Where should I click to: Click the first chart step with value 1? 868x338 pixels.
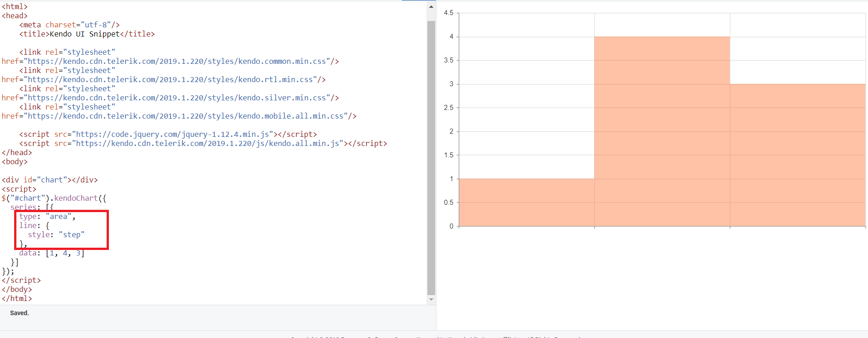tap(526, 202)
